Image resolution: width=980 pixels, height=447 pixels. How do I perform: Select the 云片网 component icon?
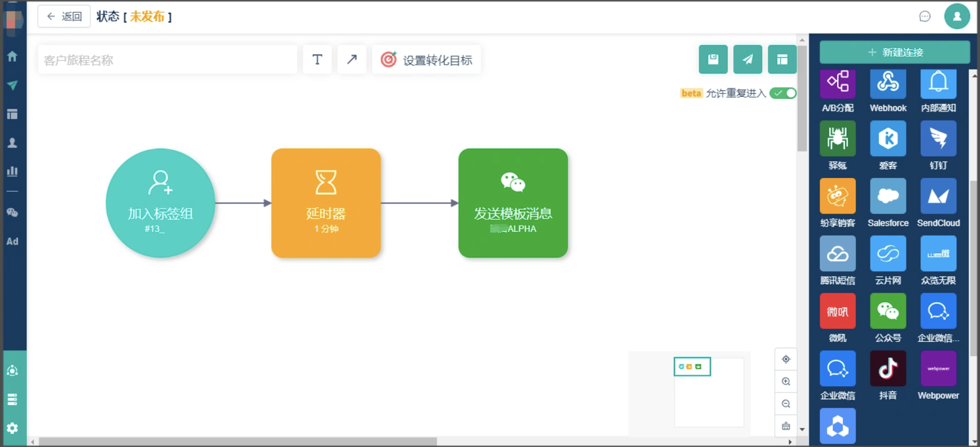point(888,254)
